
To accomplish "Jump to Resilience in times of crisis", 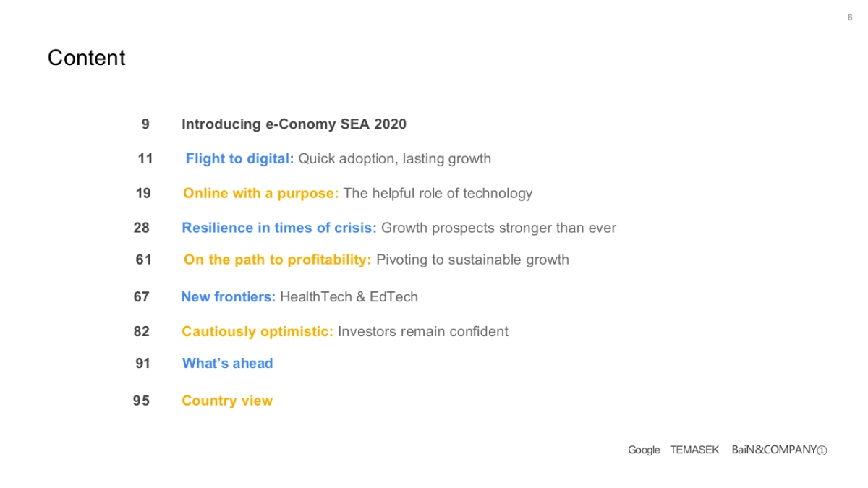I will point(399,228).
